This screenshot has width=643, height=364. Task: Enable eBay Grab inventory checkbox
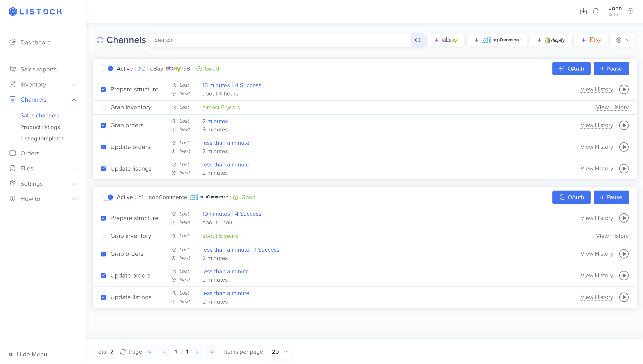pyautogui.click(x=103, y=108)
